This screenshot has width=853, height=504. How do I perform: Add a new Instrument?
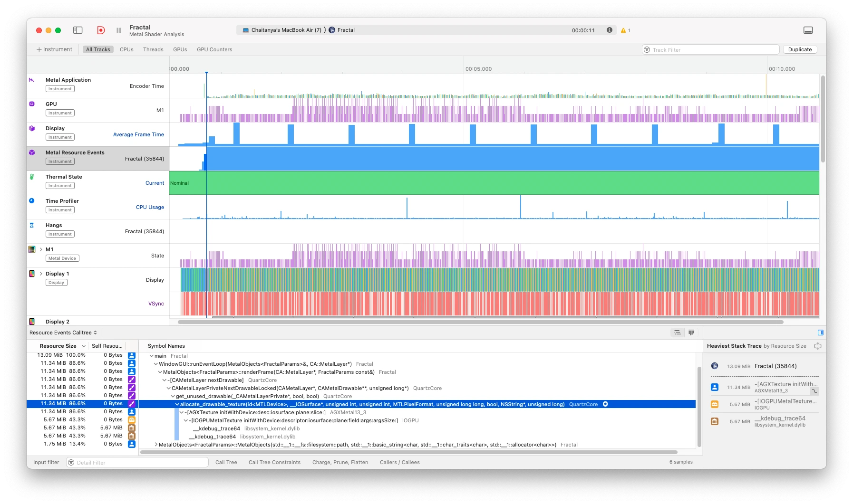(x=54, y=49)
